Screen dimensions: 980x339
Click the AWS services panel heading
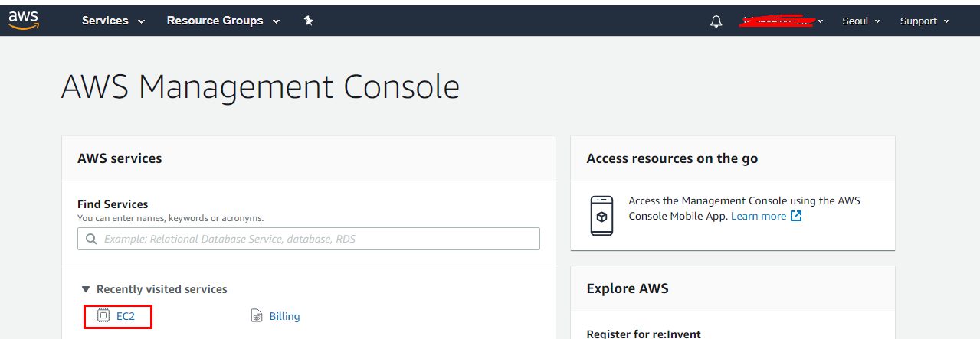pos(120,158)
